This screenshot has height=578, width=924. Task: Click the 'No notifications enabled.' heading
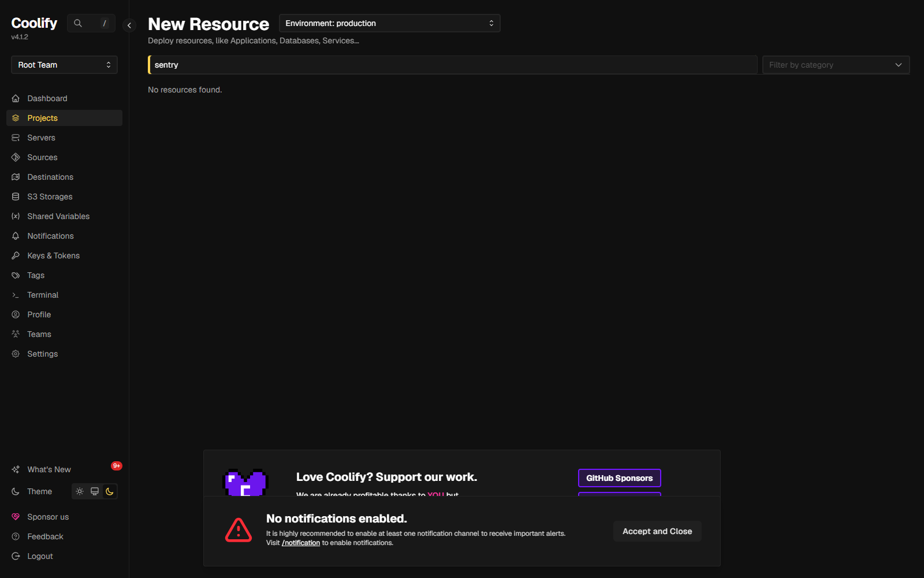click(336, 518)
